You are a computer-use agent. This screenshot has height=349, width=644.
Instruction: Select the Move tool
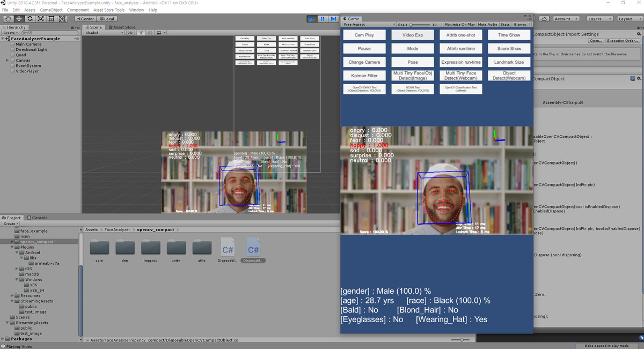tap(19, 19)
